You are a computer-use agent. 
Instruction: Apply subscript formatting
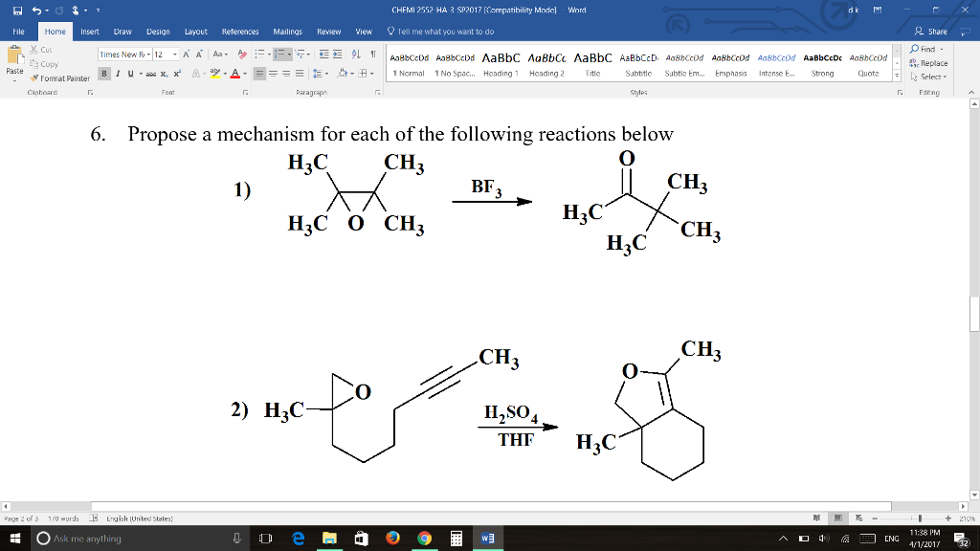[x=164, y=74]
